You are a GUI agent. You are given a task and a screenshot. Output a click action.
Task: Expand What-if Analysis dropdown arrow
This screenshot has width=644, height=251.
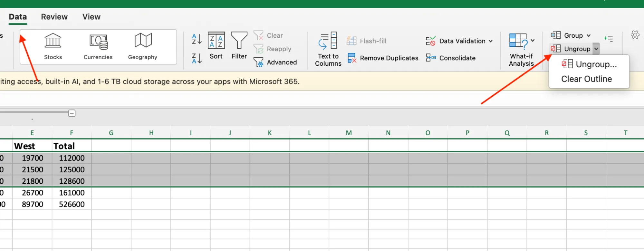click(x=533, y=40)
